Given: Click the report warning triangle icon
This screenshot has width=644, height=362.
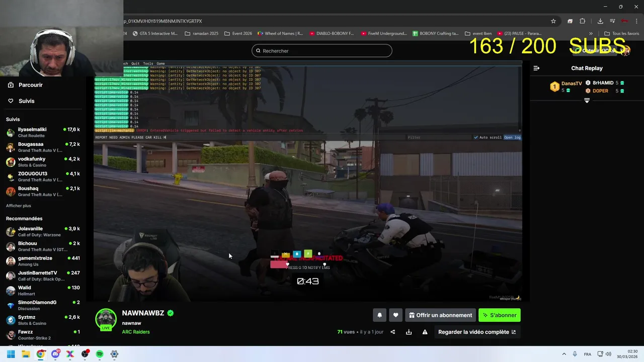Looking at the screenshot, I should [x=425, y=332].
